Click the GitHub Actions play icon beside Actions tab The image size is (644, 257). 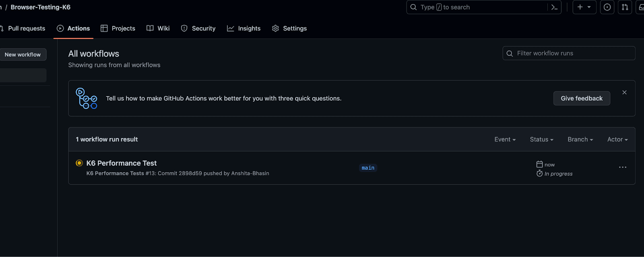[x=60, y=28]
